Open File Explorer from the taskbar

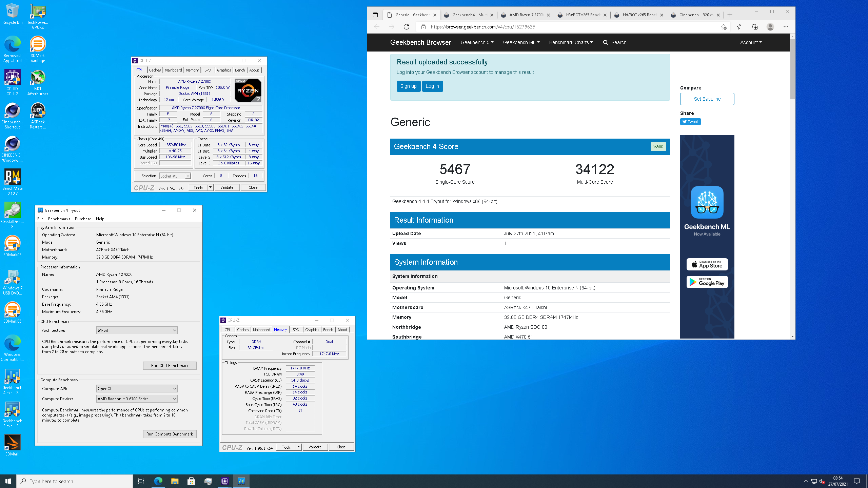175,481
